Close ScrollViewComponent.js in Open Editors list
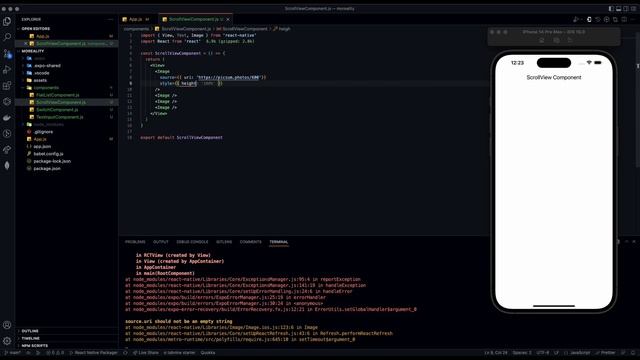Image resolution: width=640 pixels, height=360 pixels. pos(26,44)
